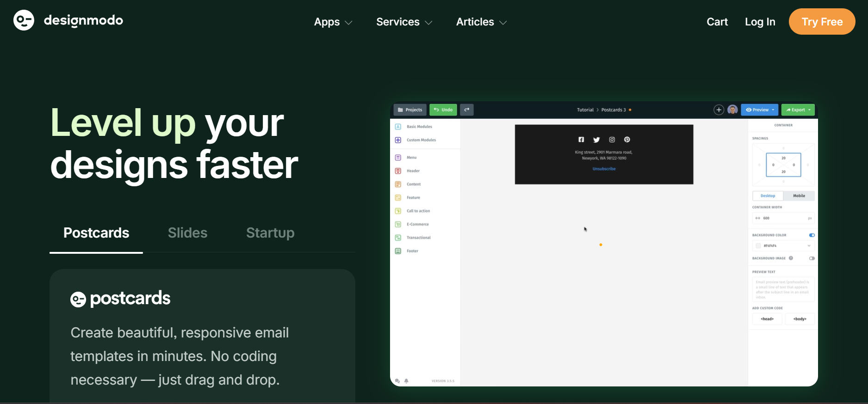Click the Transactional module icon
This screenshot has height=404, width=868.
click(x=398, y=238)
